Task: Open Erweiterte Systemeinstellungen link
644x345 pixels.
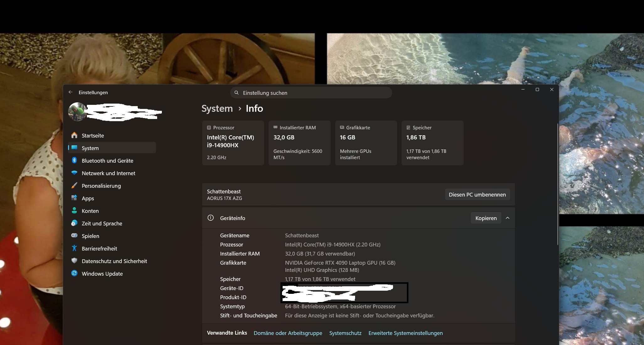Action: [x=406, y=333]
